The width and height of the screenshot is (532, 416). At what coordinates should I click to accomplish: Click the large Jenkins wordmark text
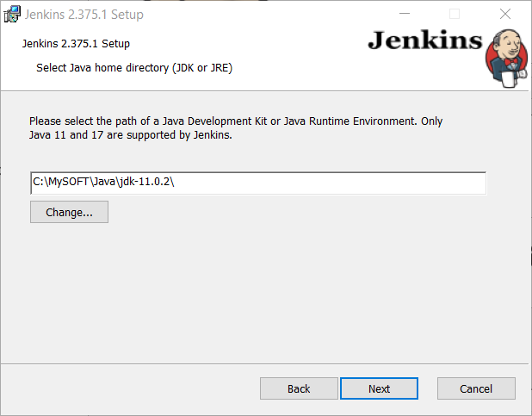425,40
